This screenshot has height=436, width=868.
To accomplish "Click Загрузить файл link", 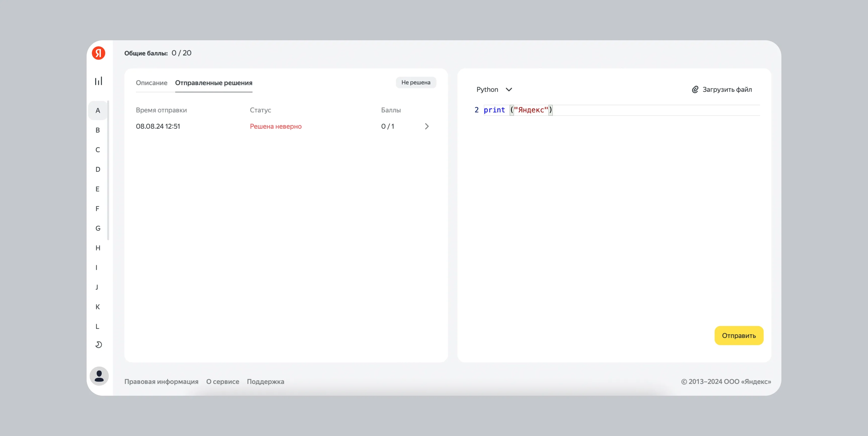I will tap(727, 90).
